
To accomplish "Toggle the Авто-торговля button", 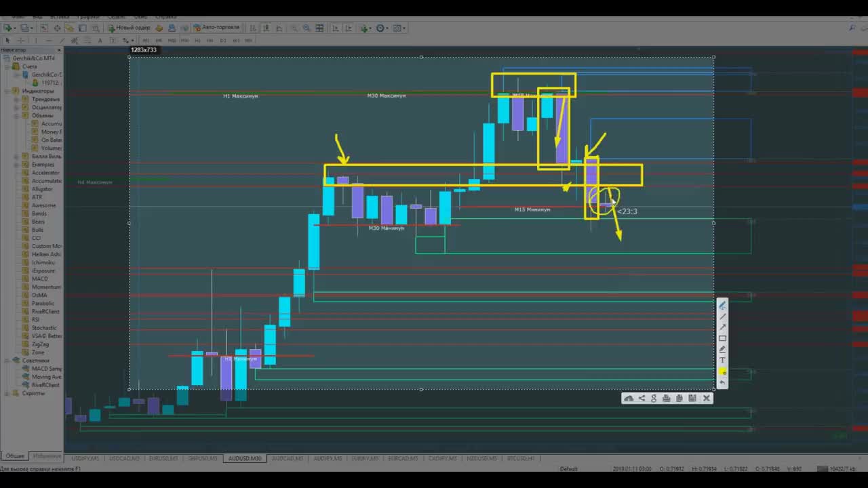I will click(x=217, y=28).
